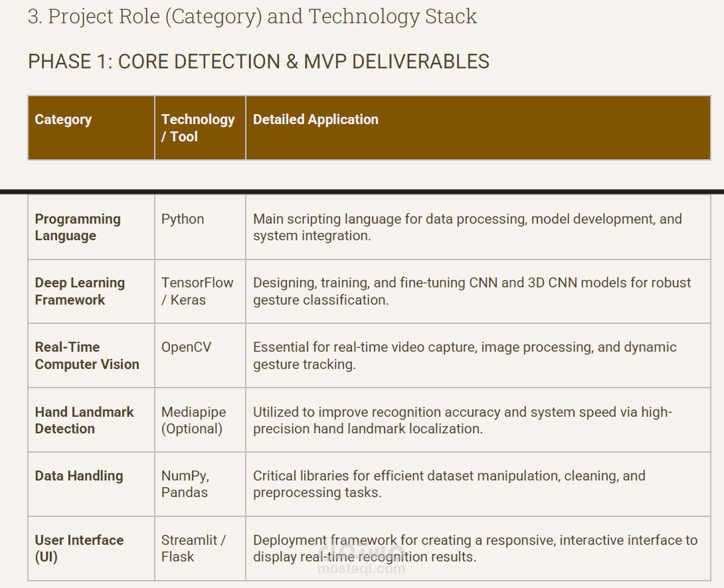Viewport: 724px width, 588px height.
Task: Click the section 3 Project Role heading
Action: tap(252, 17)
